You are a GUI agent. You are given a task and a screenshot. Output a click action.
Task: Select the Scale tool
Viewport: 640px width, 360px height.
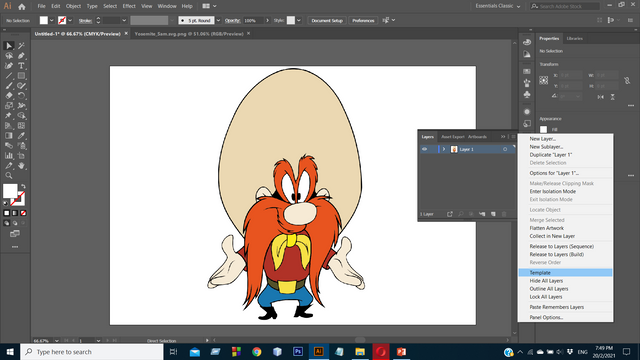tap(9, 106)
